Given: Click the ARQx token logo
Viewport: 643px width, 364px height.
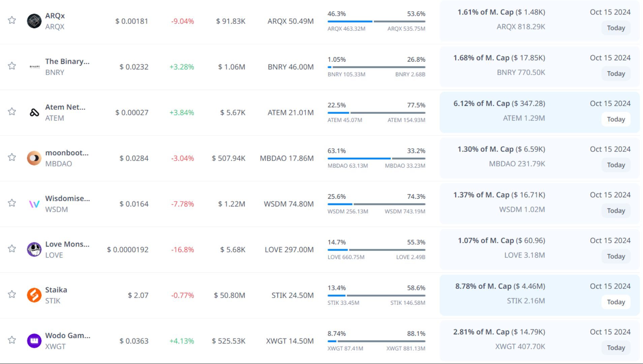Looking at the screenshot, I should tap(34, 21).
